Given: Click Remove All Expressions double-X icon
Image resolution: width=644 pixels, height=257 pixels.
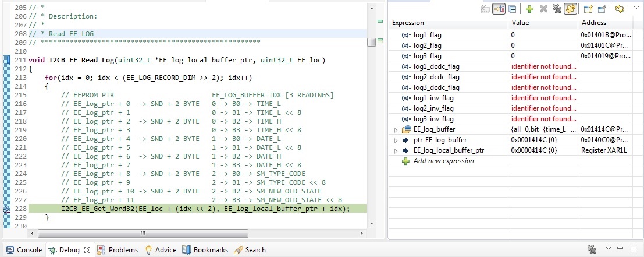Looking at the screenshot, I should [557, 9].
